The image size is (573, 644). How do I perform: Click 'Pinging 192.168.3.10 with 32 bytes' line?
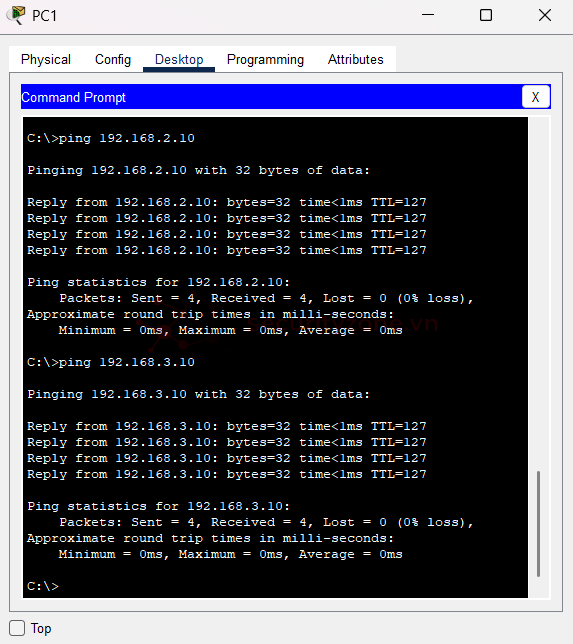coord(198,394)
